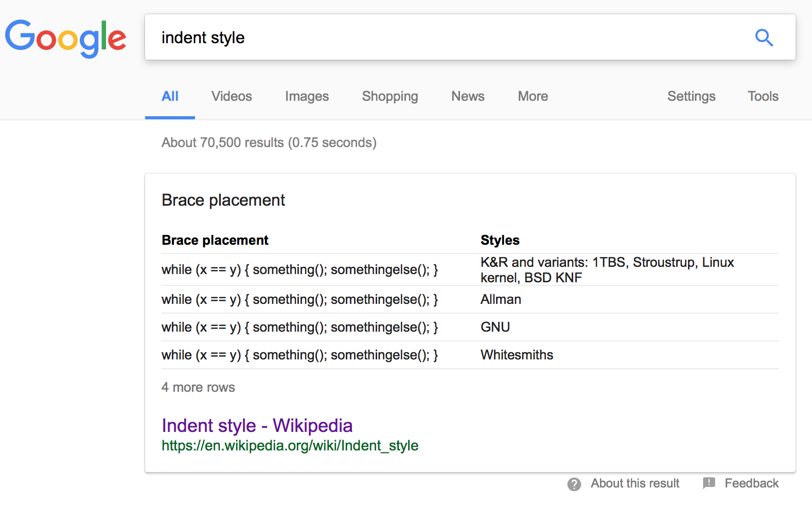This screenshot has height=507, width=812.
Task: Open the Settings menu
Action: point(691,96)
